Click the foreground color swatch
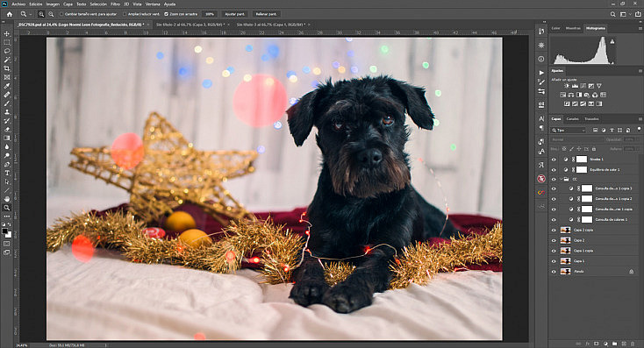This screenshot has height=348, width=644. [5, 231]
